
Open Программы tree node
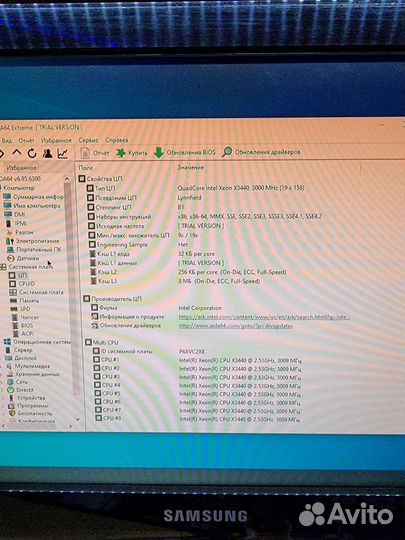[28, 405]
